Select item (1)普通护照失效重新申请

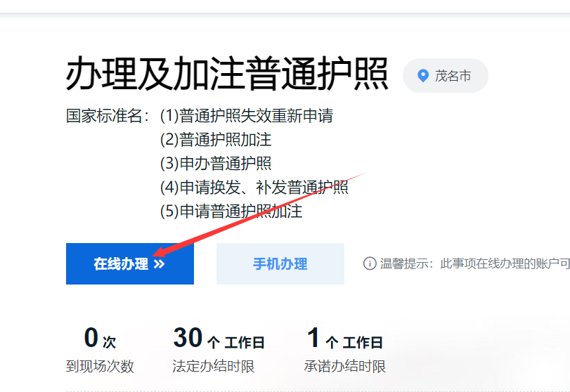[247, 116]
